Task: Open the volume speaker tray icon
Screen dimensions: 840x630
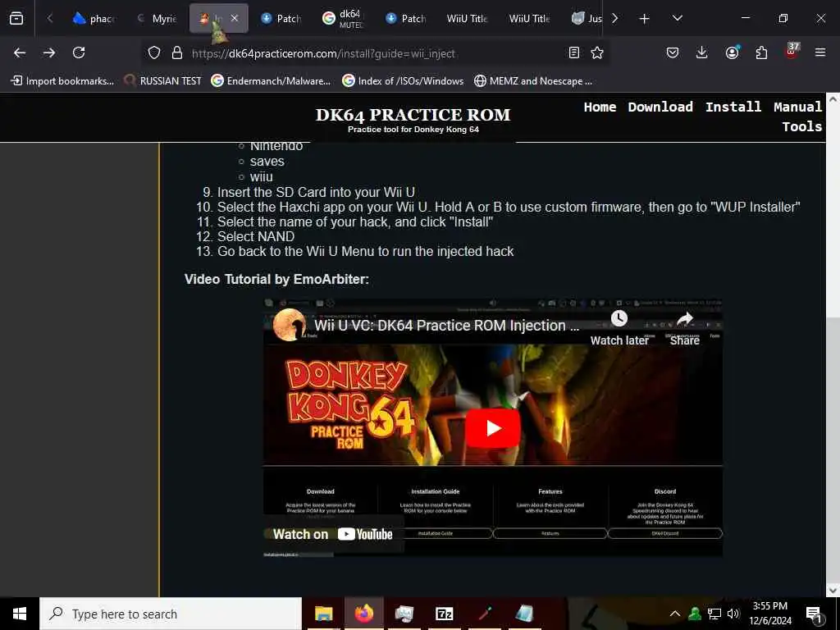Action: click(x=733, y=614)
